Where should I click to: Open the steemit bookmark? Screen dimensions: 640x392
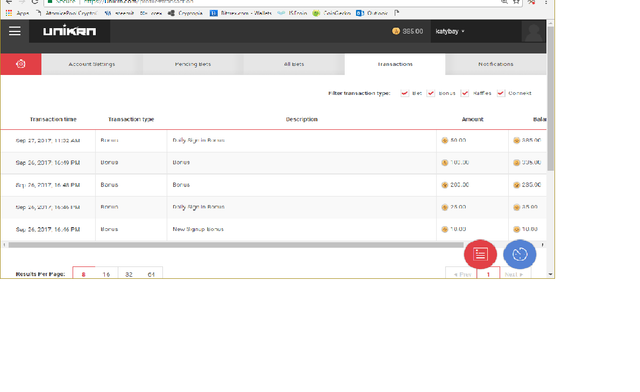119,13
